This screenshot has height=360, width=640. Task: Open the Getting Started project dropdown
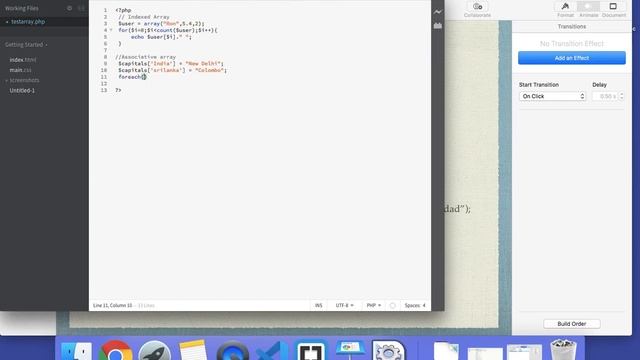[x=26, y=44]
